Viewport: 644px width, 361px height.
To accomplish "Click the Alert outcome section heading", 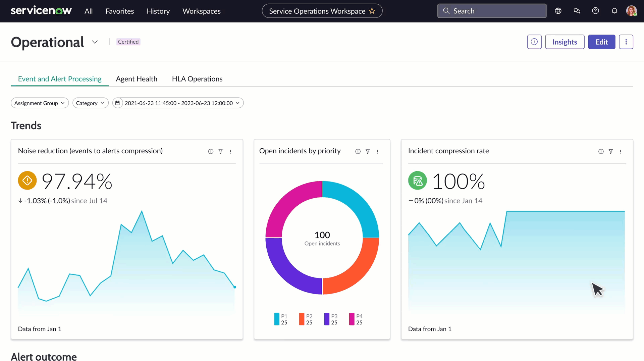I will pos(44,356).
